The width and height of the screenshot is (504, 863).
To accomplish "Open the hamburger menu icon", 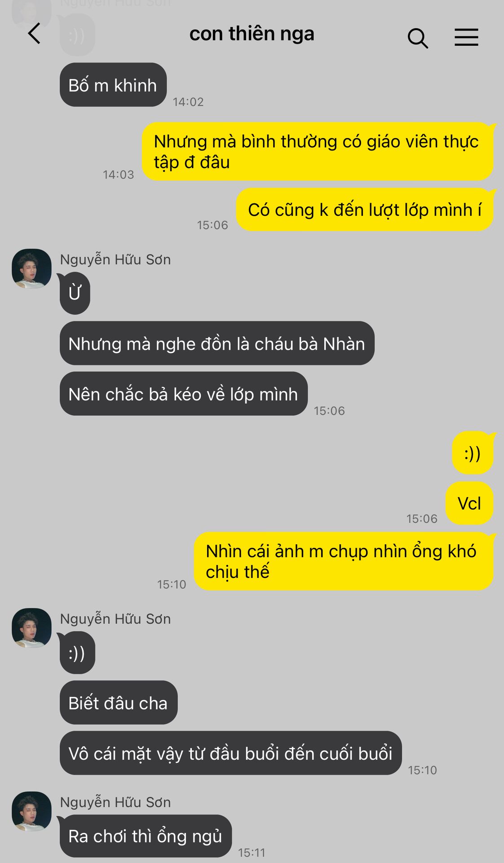I will coord(466,37).
